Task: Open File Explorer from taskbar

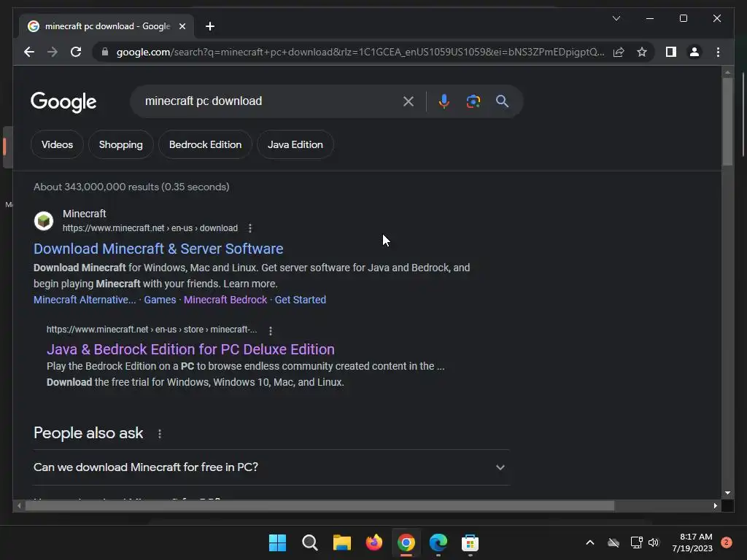Action: click(x=341, y=542)
